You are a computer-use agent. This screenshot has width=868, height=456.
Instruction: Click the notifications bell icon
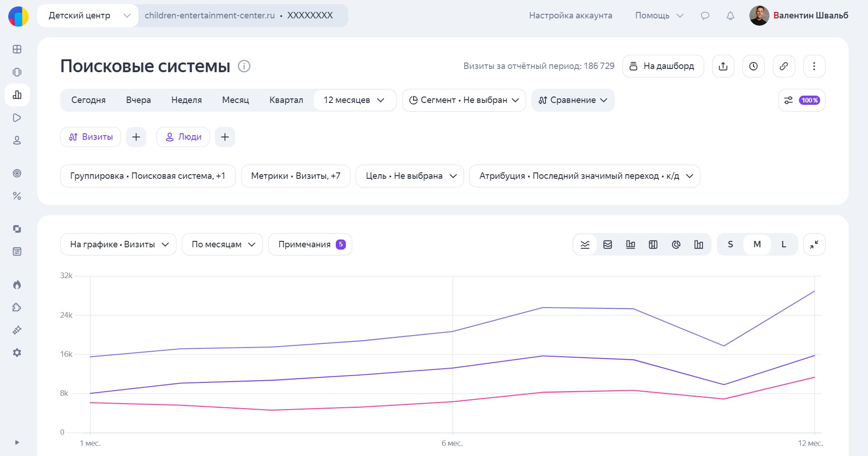click(730, 16)
